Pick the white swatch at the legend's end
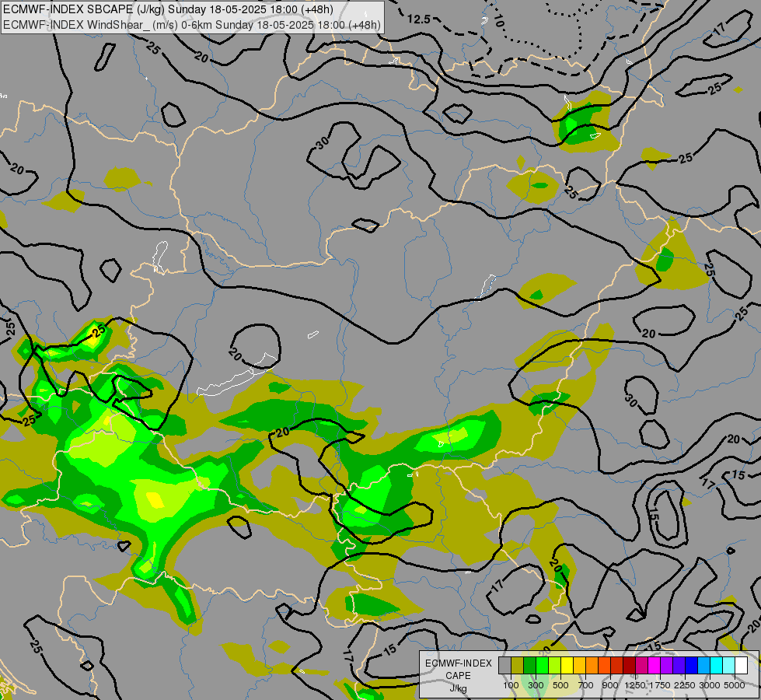The image size is (761, 700). (741, 666)
